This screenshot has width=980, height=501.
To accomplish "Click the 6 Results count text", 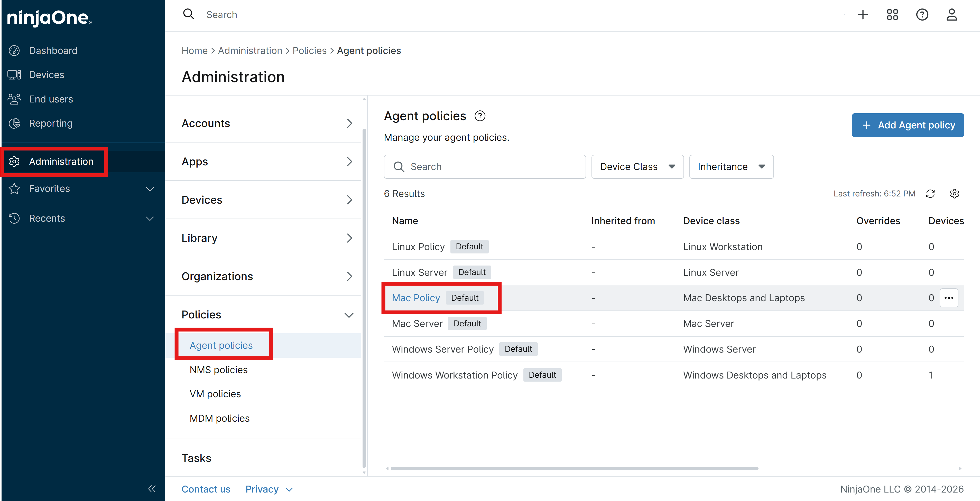I will (x=404, y=194).
